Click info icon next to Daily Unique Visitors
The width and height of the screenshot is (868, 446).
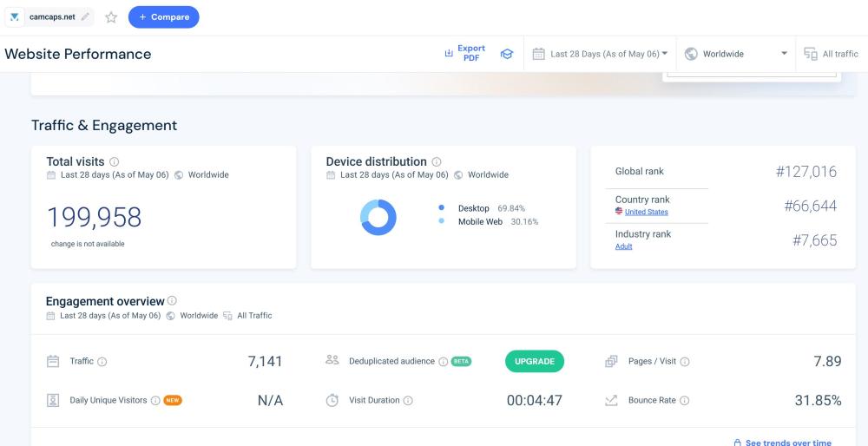pos(155,401)
